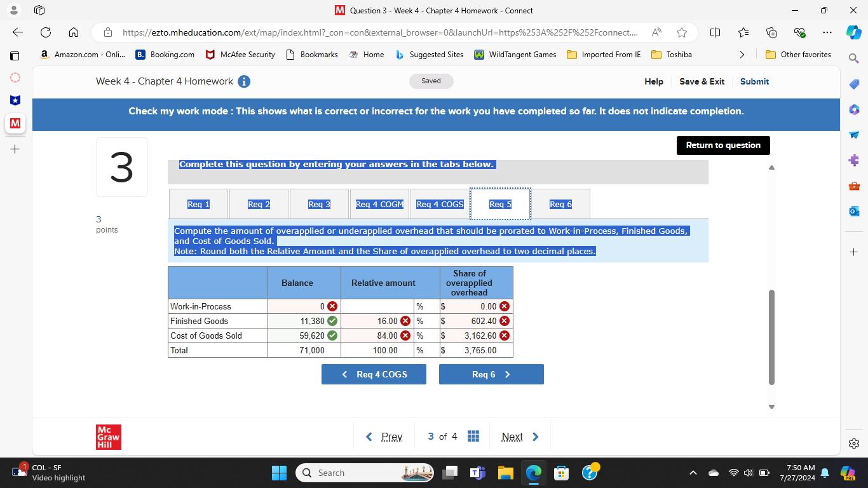Open the browser Settings and more menu
This screenshot has height=488, width=868.
[x=827, y=32]
